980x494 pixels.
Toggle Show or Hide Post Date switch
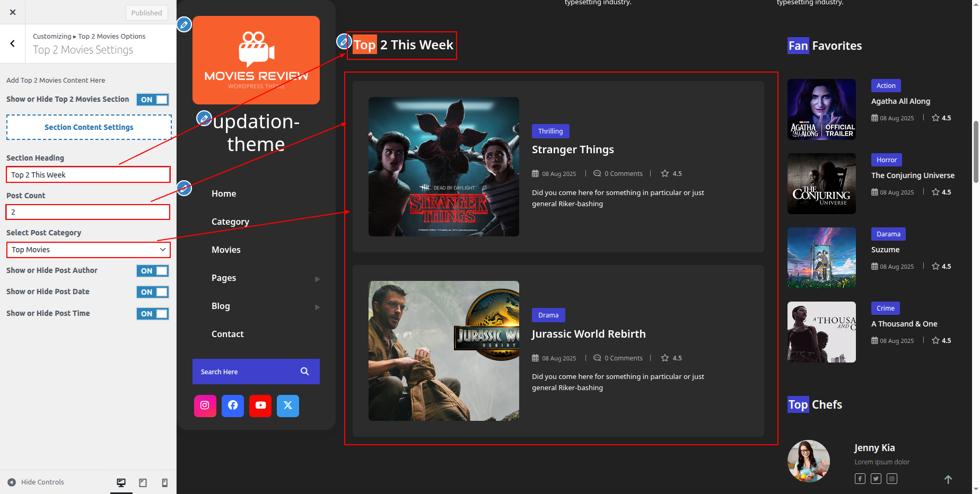point(153,292)
